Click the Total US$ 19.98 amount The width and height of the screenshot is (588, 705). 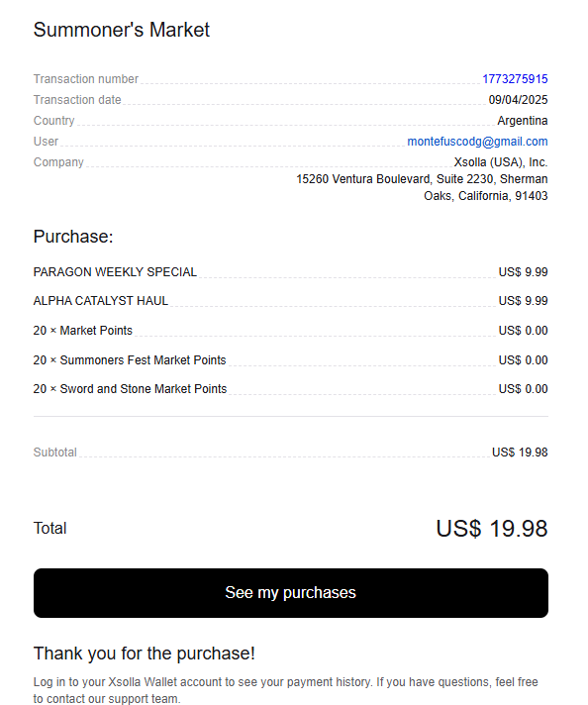[492, 529]
